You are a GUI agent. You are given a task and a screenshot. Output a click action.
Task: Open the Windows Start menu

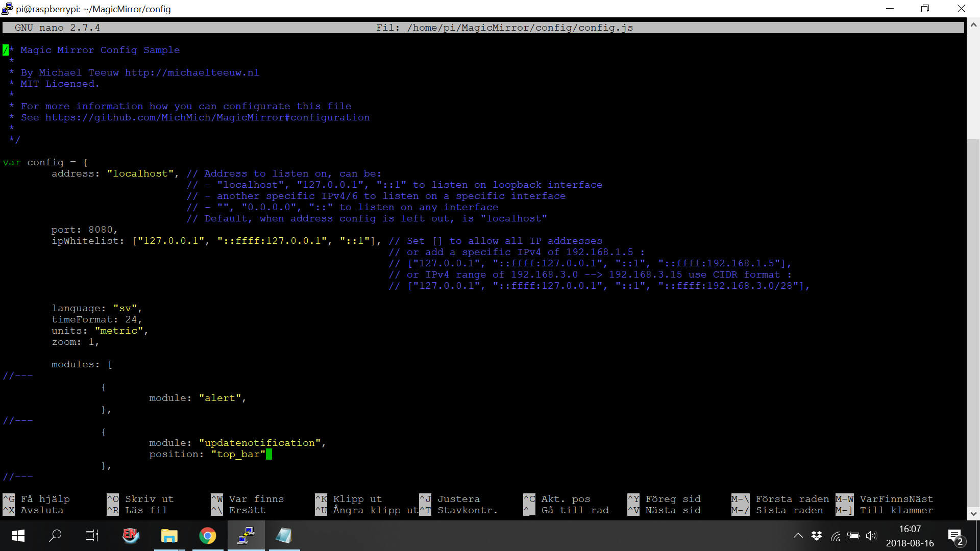18,536
